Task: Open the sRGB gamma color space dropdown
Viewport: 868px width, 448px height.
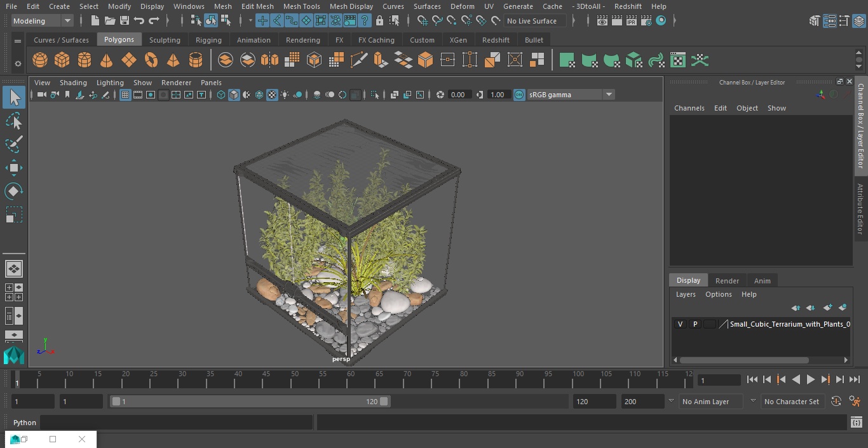Action: tap(570, 95)
